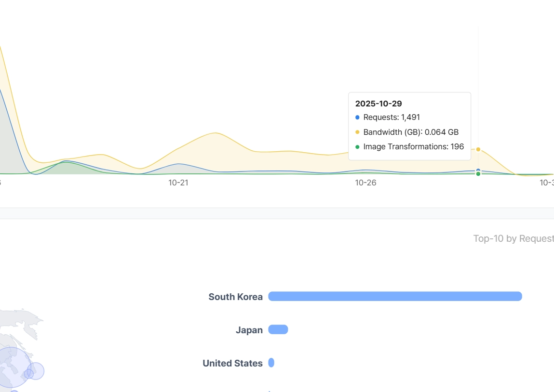Viewport: 554px width, 392px height.
Task: Click the United States country label
Action: (232, 363)
